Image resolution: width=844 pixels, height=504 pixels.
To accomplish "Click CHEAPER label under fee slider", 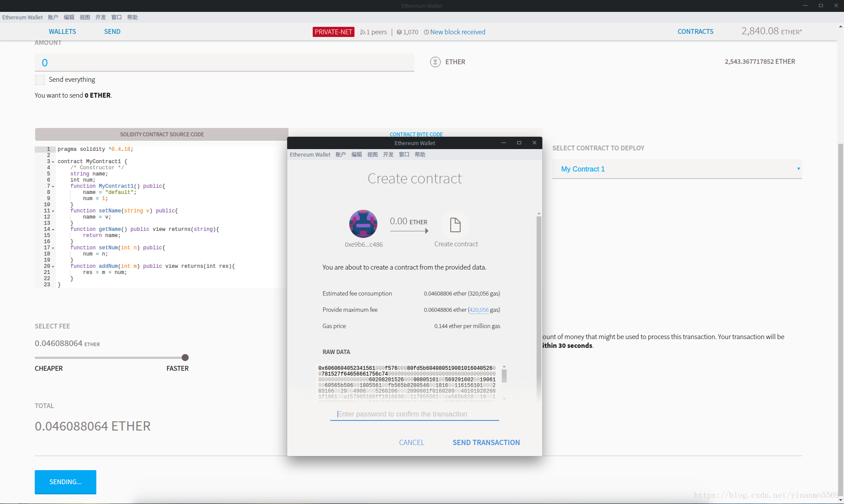I will tap(49, 369).
